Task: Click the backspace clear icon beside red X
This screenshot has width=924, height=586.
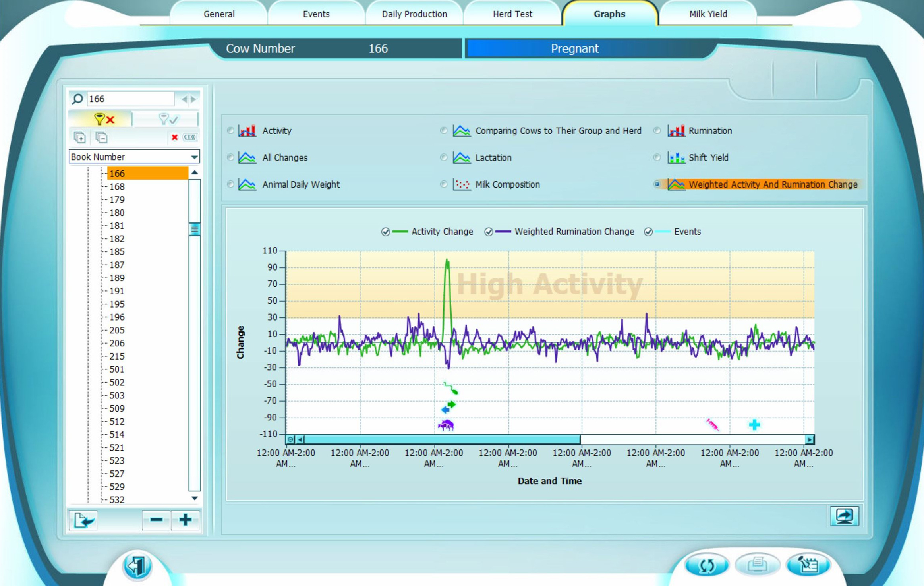Action: tap(190, 137)
